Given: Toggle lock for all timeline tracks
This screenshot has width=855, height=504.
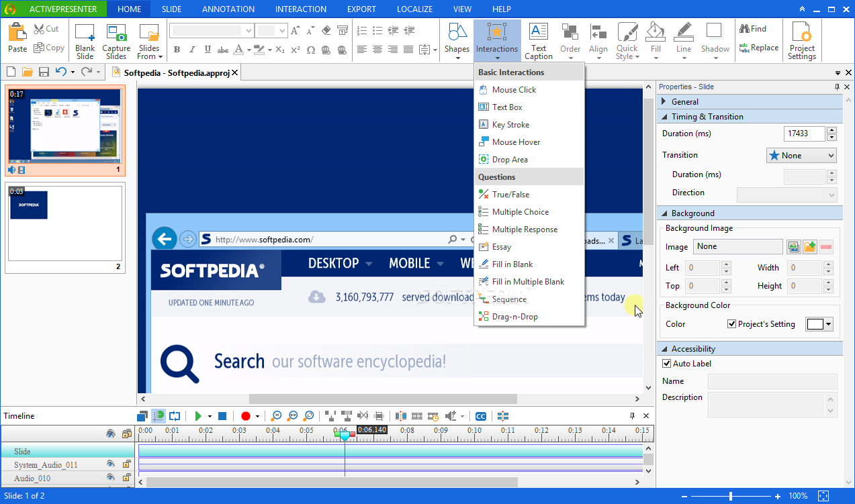Looking at the screenshot, I should click(x=126, y=434).
